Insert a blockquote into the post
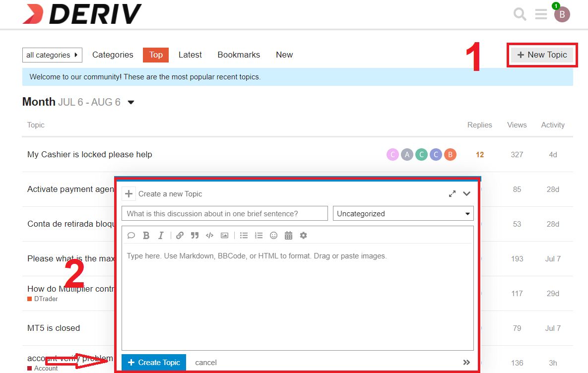This screenshot has height=373, width=588. coord(195,235)
